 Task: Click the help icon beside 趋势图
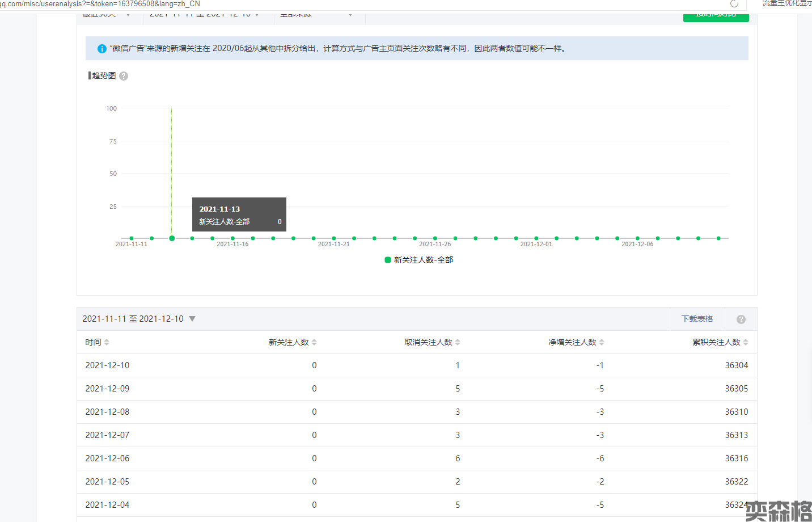(124, 76)
